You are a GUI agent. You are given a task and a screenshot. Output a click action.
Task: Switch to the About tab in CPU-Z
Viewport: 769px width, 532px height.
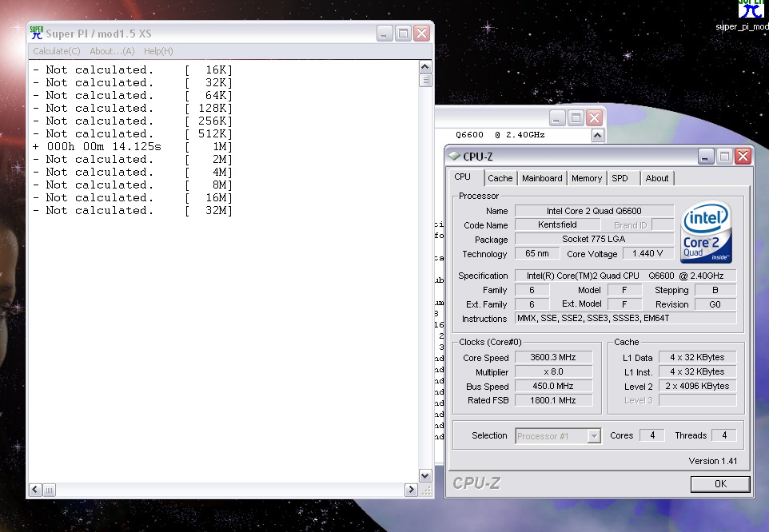pos(657,178)
